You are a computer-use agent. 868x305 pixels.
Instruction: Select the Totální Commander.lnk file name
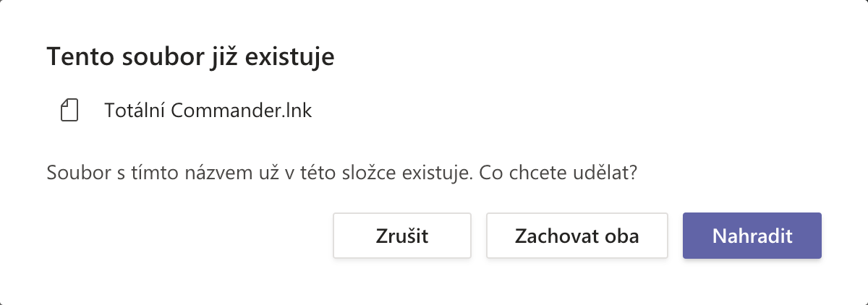click(208, 111)
